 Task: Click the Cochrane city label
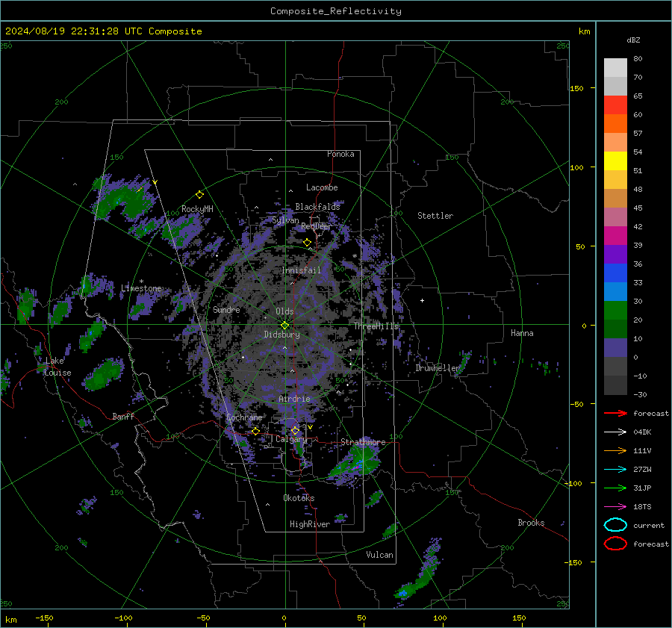click(x=244, y=417)
